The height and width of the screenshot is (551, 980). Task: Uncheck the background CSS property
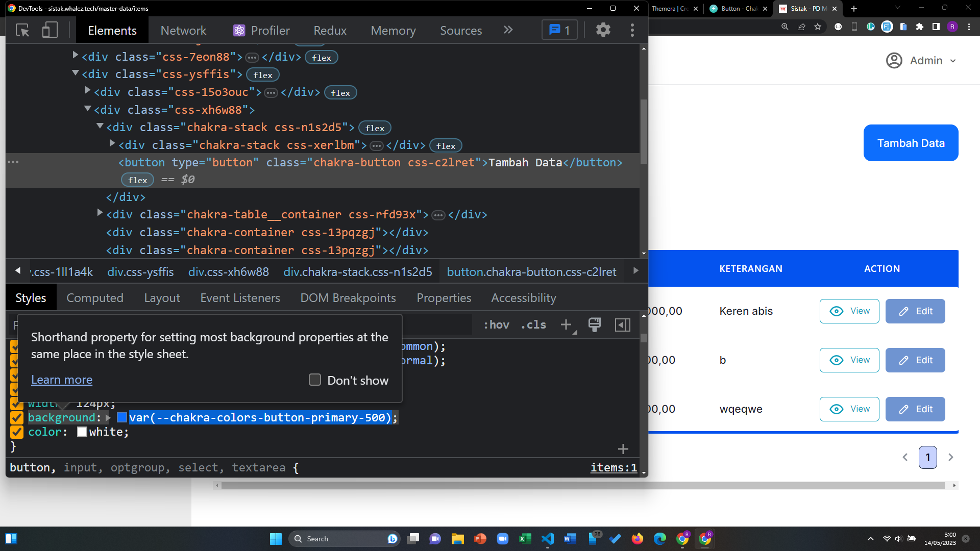pos(16,417)
